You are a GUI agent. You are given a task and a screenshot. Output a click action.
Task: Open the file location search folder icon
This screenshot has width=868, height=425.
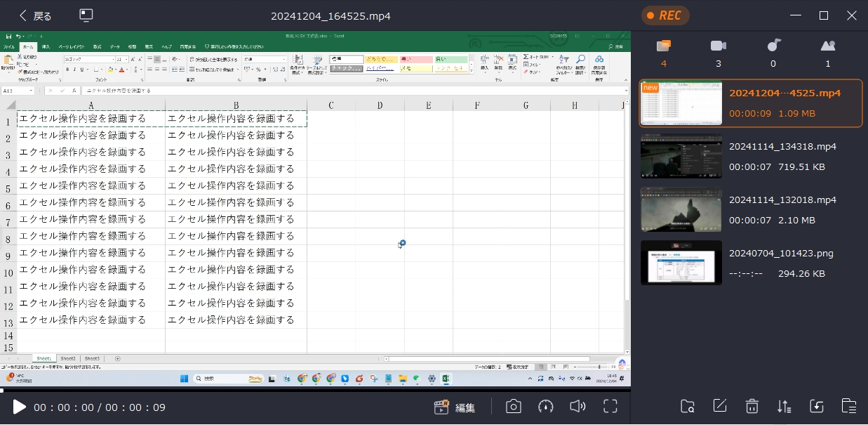pos(688,407)
